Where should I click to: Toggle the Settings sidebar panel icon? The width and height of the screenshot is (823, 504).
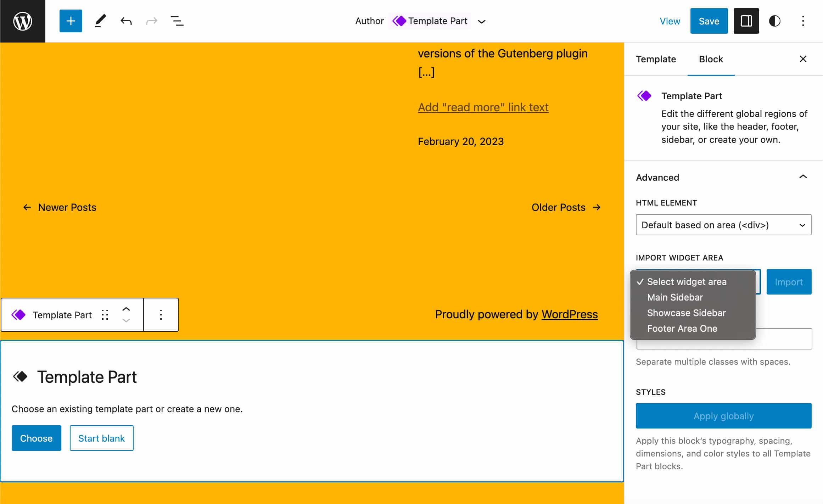pyautogui.click(x=746, y=21)
